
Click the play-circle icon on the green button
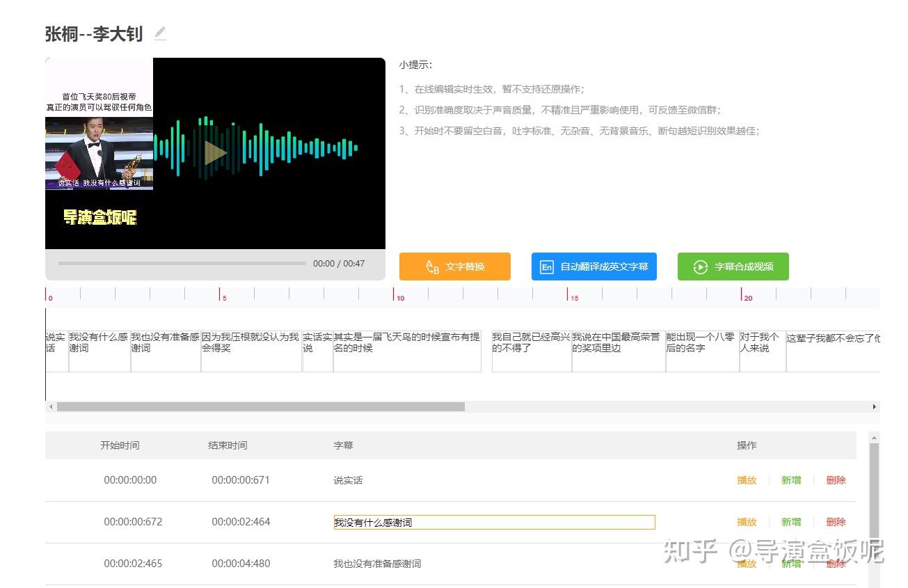[699, 267]
